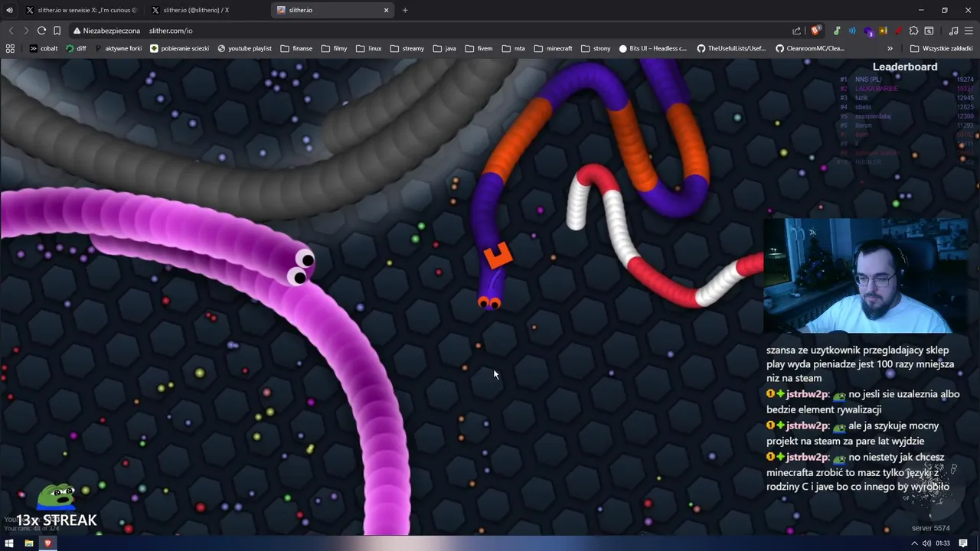Expand the fivem bookmark folder
Image resolution: width=980 pixels, height=551 pixels.
479,48
